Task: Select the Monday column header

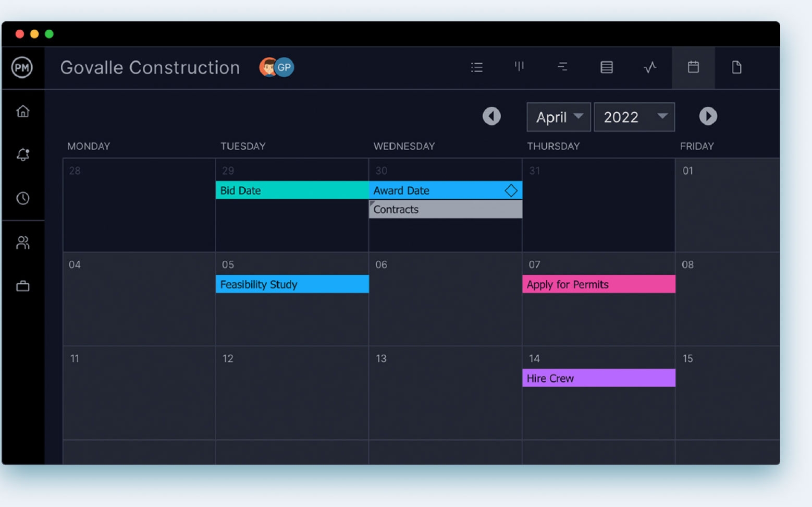Action: pos(89,146)
